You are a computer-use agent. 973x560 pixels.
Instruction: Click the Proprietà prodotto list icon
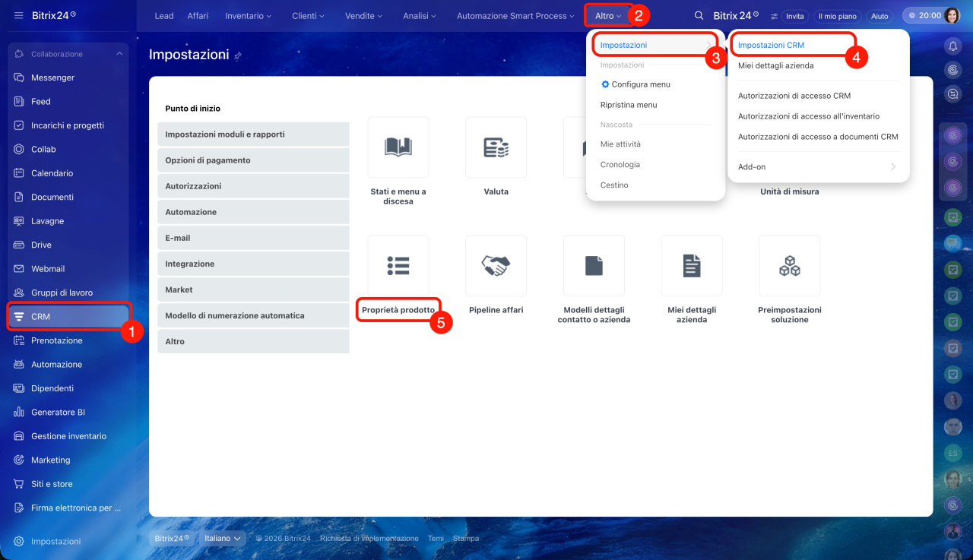(398, 266)
